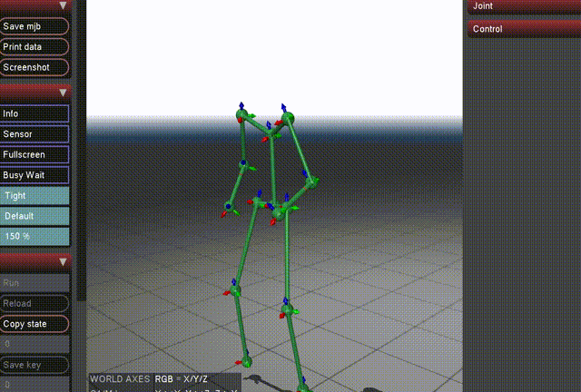Collapse the file section above Save mjb
The width and height of the screenshot is (581, 392).
click(35, 5)
